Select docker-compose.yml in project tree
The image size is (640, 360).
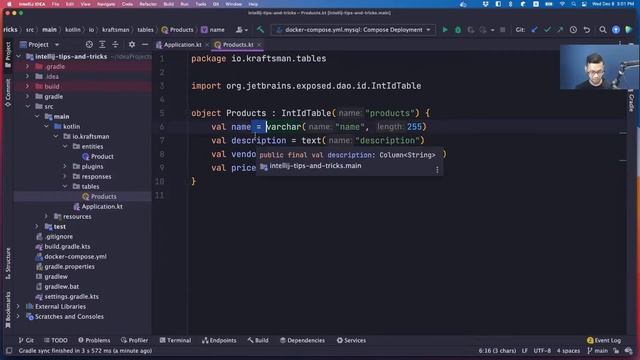pos(71,256)
